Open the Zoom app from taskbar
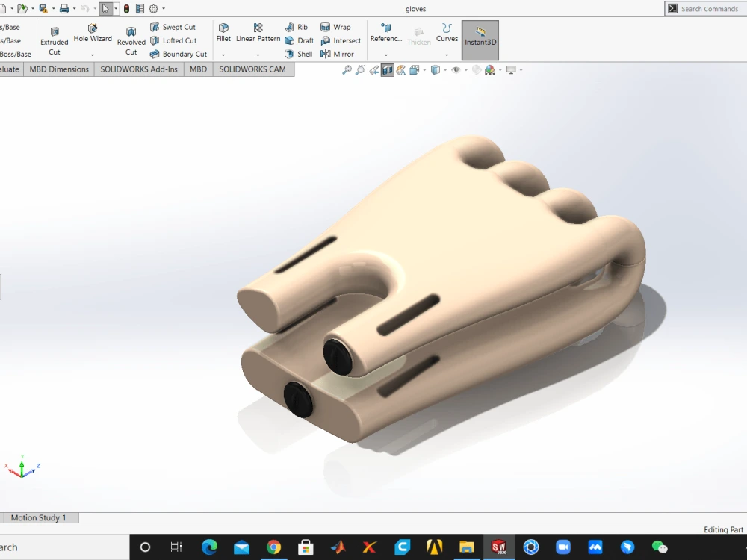The width and height of the screenshot is (747, 560). point(563,547)
